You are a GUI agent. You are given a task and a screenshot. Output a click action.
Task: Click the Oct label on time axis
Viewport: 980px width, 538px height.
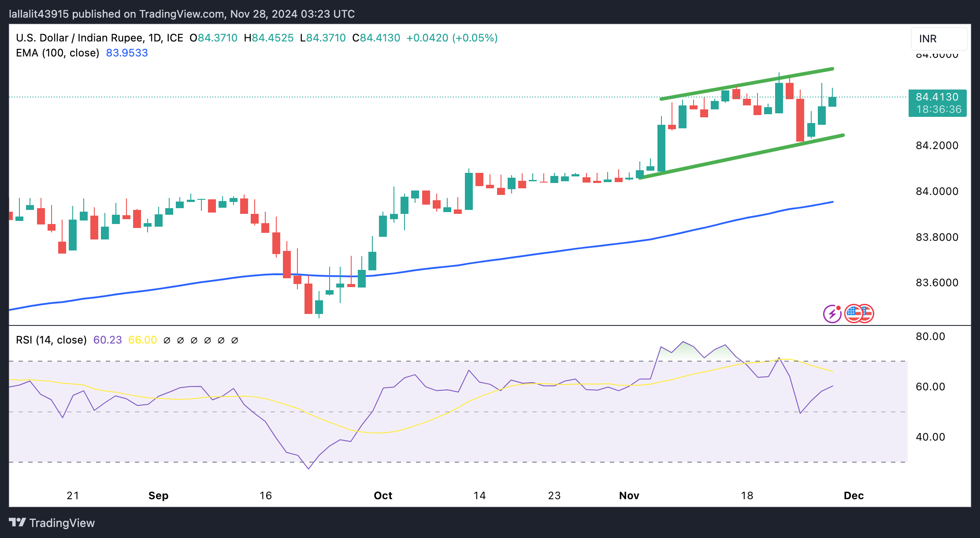[x=382, y=495]
